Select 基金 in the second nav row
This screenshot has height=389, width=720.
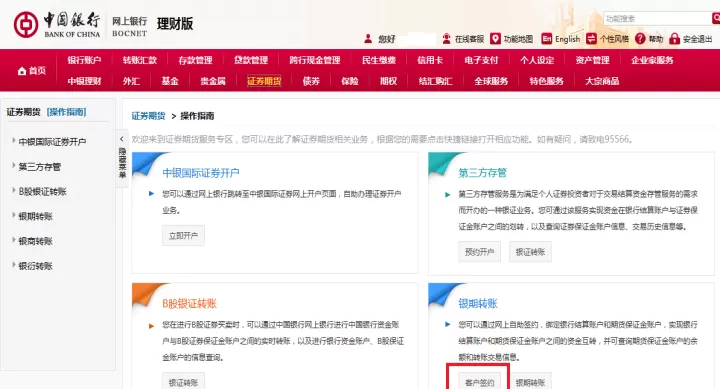click(x=170, y=81)
